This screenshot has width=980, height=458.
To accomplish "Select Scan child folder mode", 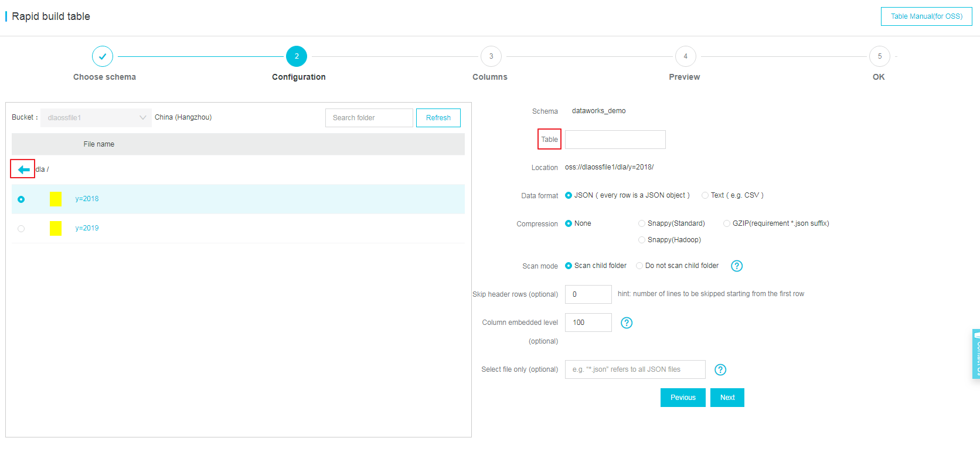I will point(569,266).
